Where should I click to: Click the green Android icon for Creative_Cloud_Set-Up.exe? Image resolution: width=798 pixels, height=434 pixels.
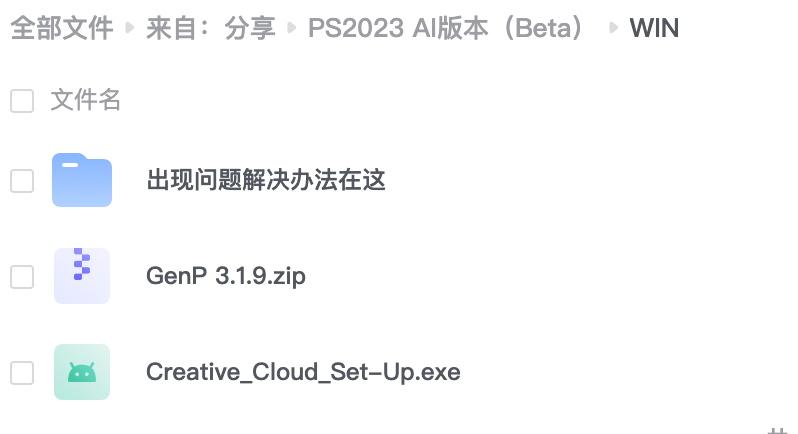(x=82, y=372)
